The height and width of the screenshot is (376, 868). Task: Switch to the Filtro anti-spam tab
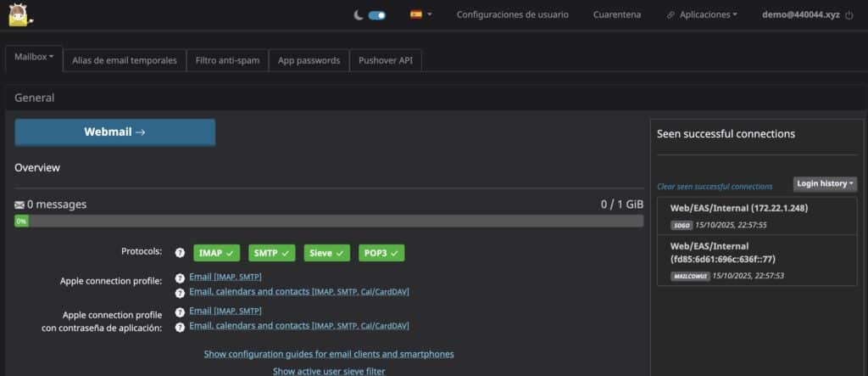(x=227, y=60)
